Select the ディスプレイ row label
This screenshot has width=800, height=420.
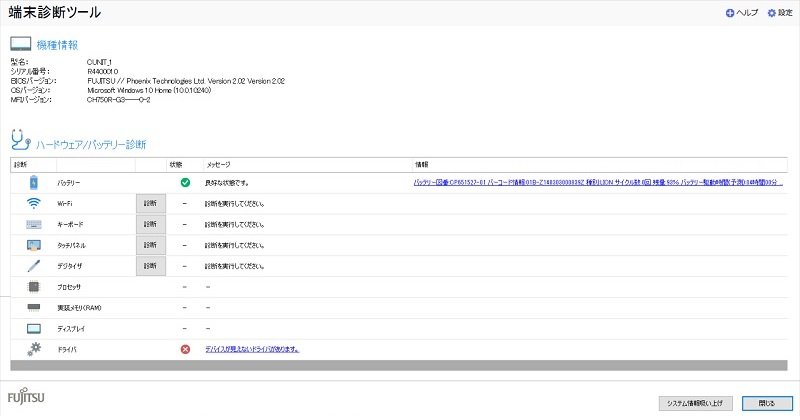point(71,329)
